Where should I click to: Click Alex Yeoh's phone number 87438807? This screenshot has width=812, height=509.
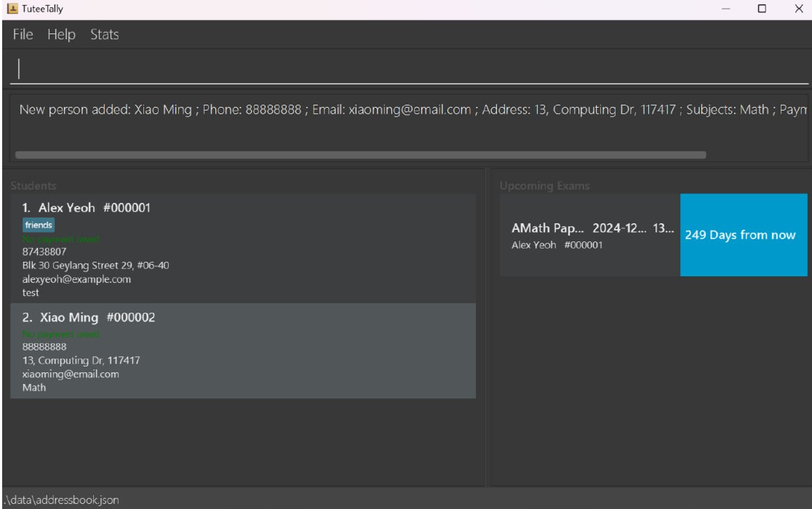(x=44, y=252)
